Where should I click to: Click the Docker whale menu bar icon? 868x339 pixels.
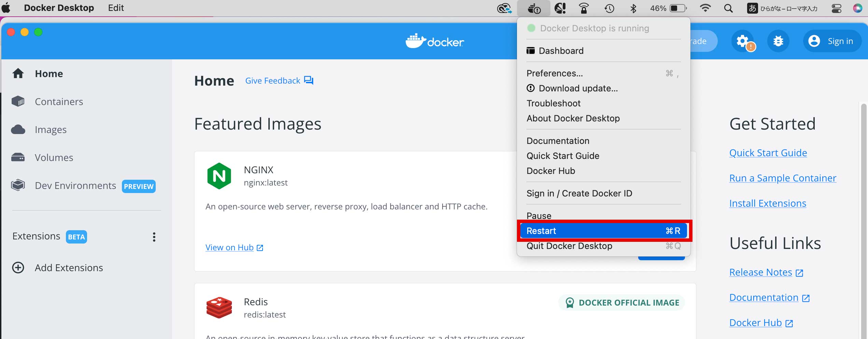pyautogui.click(x=533, y=8)
